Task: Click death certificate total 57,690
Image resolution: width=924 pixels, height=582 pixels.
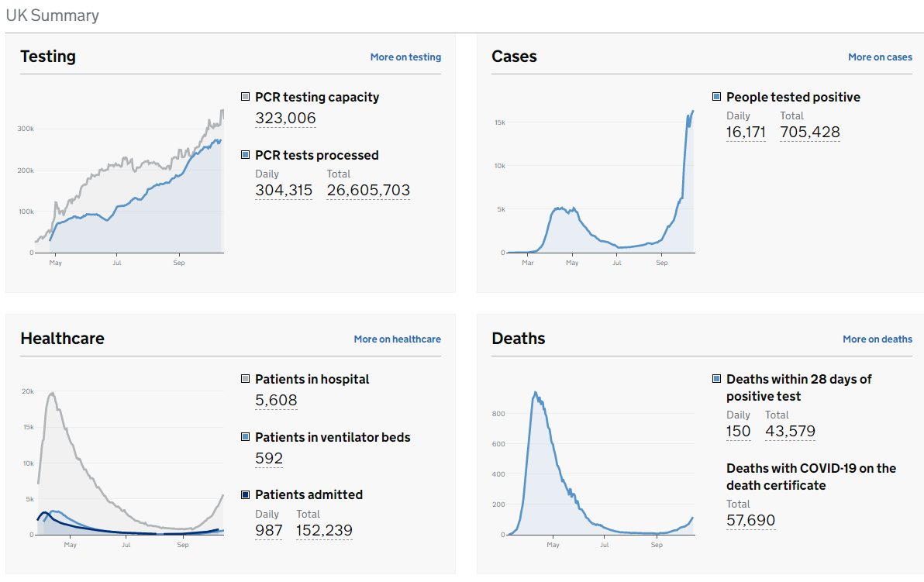Action: (x=750, y=520)
